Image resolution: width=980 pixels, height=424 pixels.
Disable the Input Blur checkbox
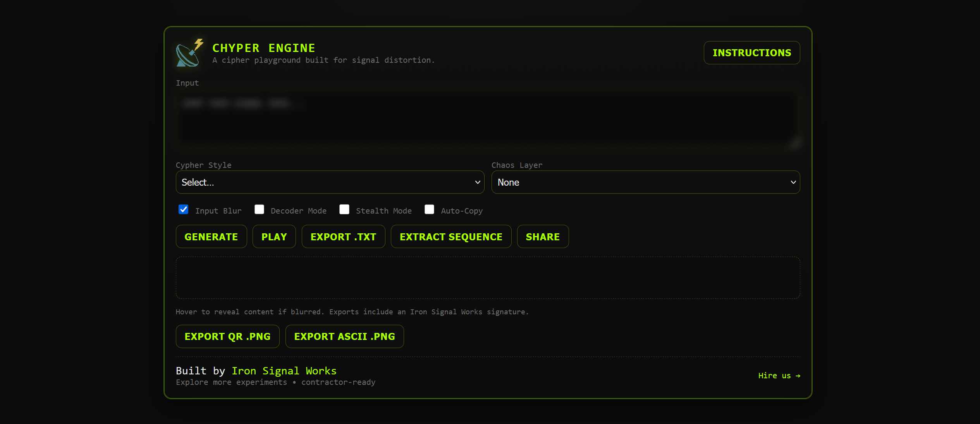[183, 209]
